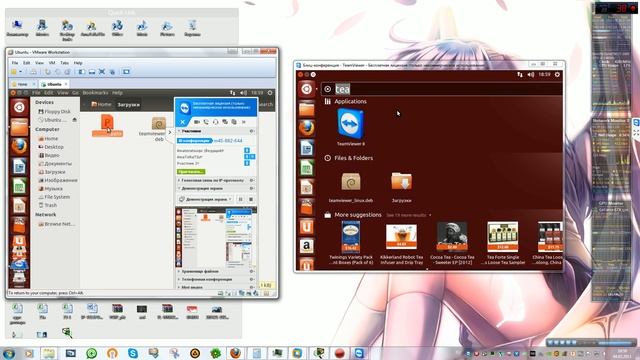Switch to the Ubuntu tab in VMware

(54, 84)
